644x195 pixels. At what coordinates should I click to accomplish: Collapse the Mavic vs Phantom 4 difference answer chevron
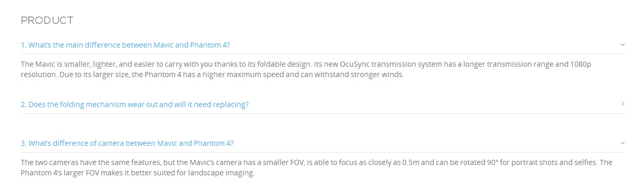(x=622, y=44)
